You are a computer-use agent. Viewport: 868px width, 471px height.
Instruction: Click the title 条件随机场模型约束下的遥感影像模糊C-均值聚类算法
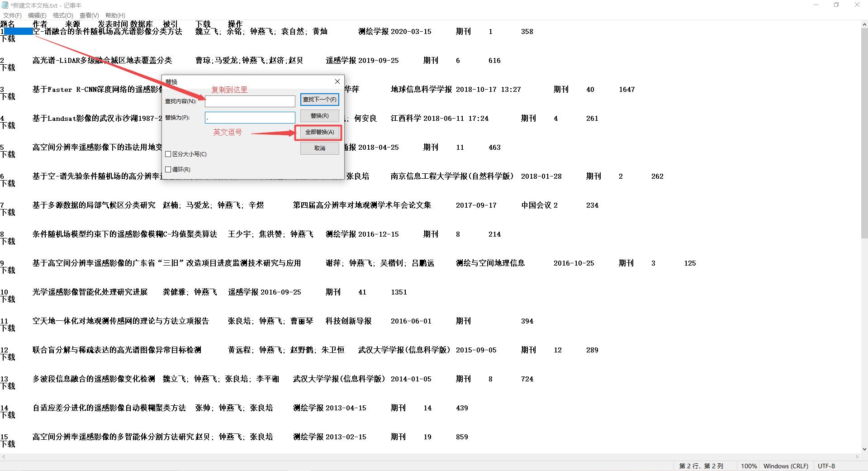[x=125, y=234]
